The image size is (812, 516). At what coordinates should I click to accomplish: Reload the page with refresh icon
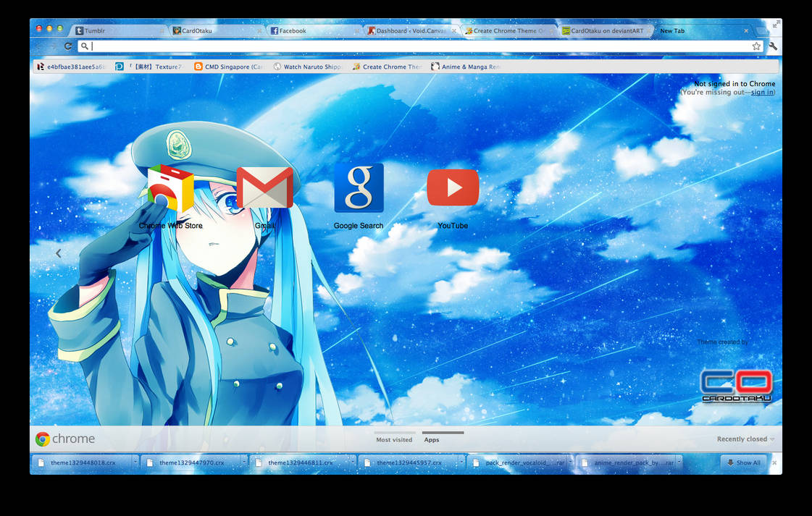click(x=68, y=46)
